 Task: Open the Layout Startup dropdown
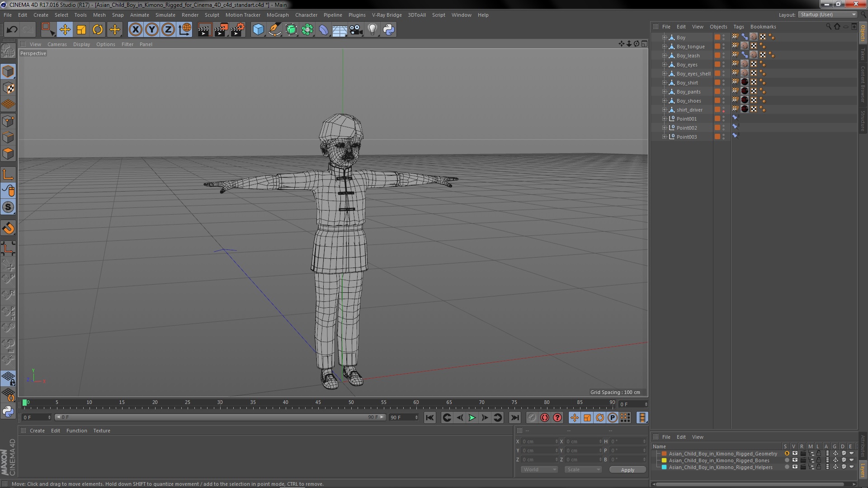828,14
